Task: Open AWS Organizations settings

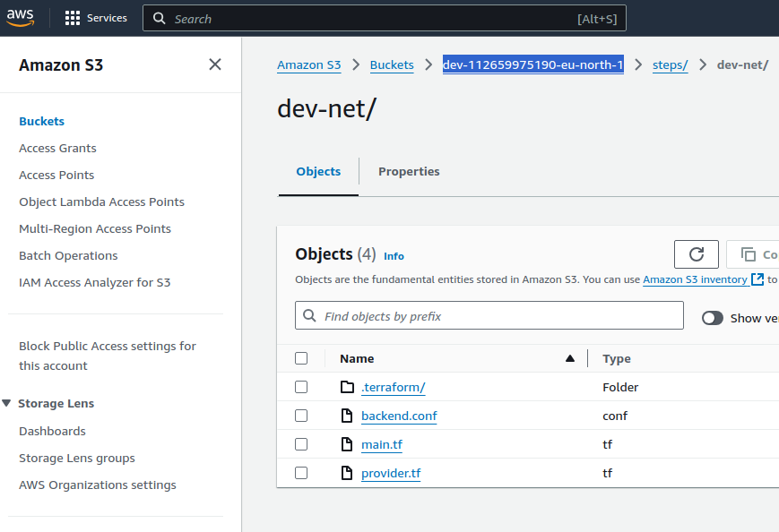Action: click(98, 485)
